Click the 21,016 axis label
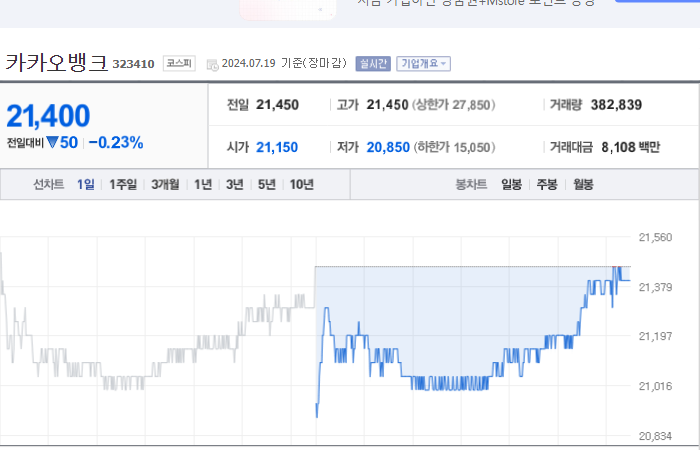700x450 pixels. click(655, 386)
